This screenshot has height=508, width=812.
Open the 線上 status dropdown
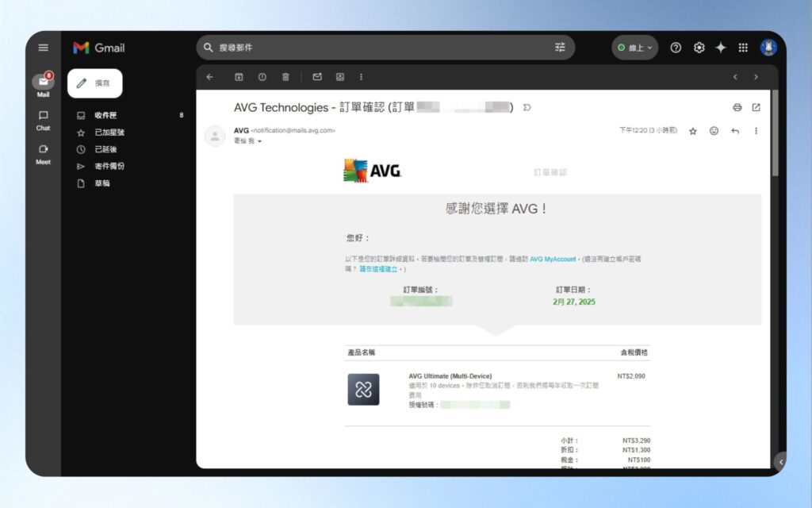pyautogui.click(x=635, y=48)
